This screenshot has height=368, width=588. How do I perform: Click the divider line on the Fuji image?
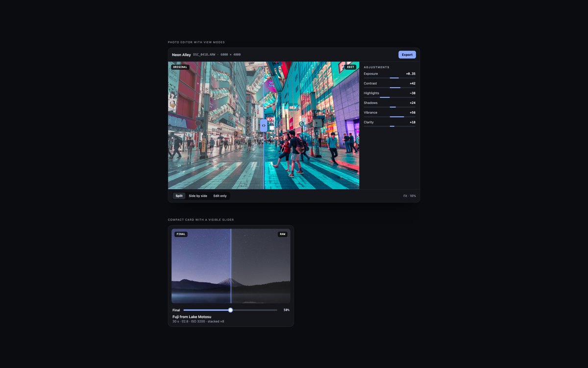231,266
